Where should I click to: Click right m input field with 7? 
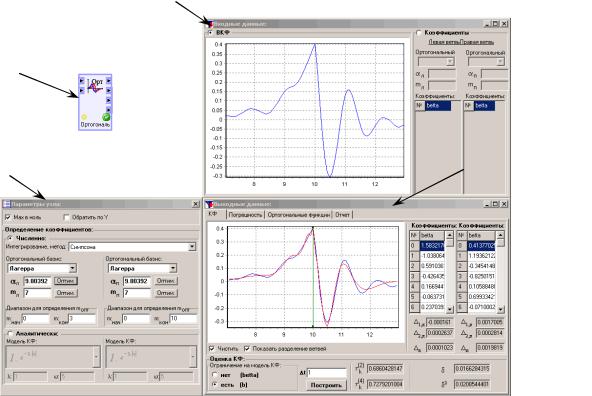coord(137,293)
